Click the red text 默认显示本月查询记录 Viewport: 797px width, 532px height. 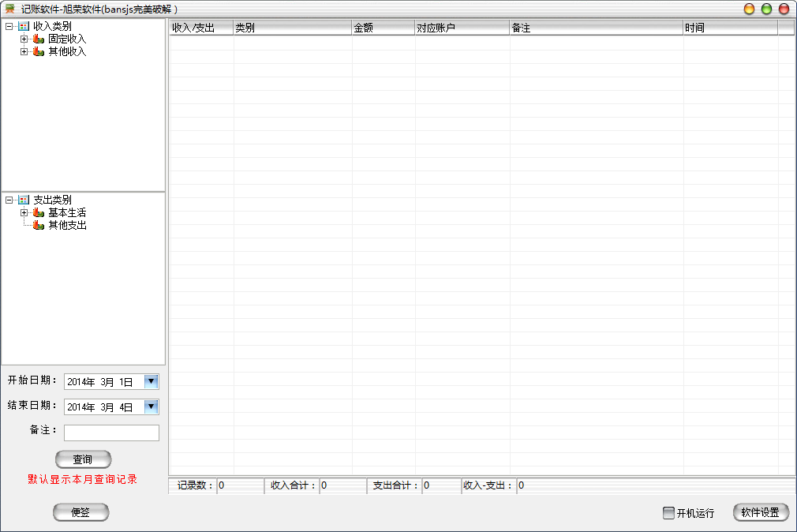(82, 480)
